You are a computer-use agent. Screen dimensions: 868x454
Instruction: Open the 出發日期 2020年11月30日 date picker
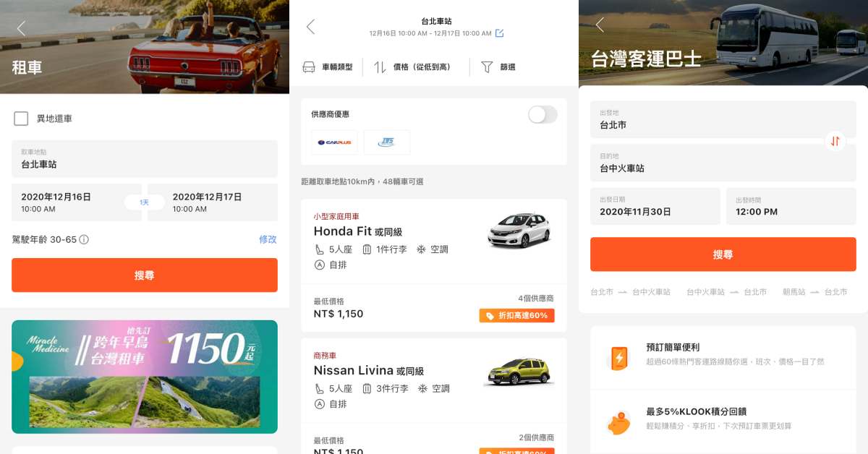pos(655,206)
